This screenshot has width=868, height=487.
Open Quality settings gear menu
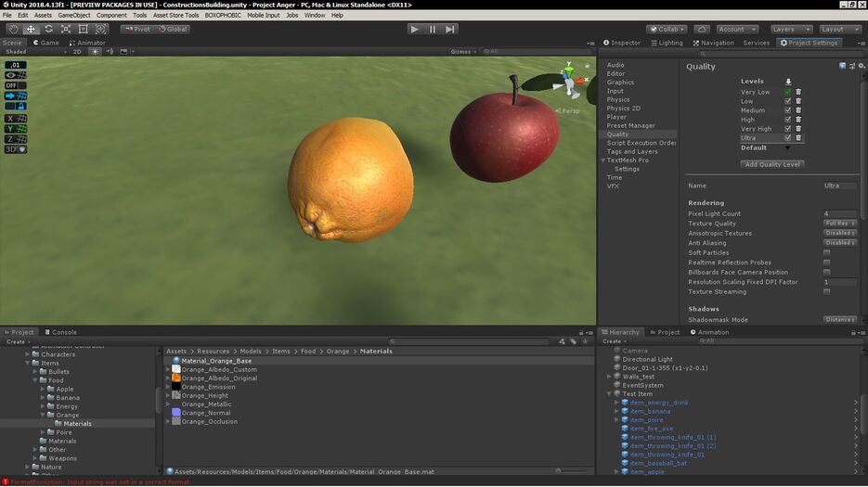(x=862, y=66)
